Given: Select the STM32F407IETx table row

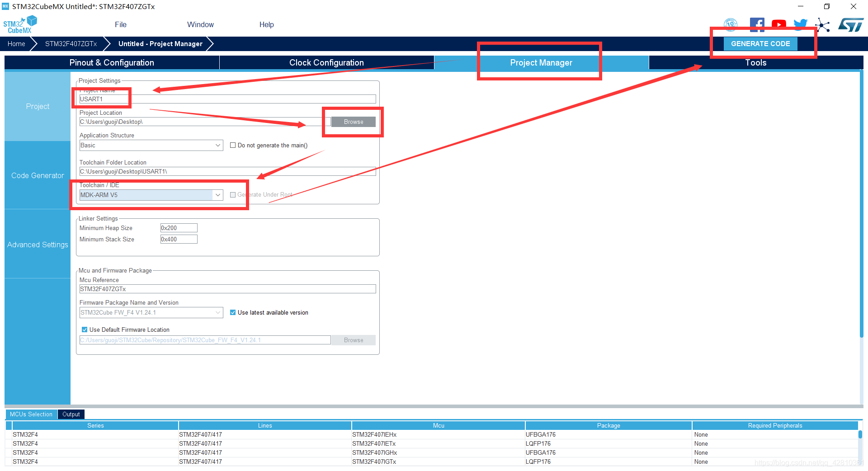Looking at the screenshot, I should (x=432, y=443).
